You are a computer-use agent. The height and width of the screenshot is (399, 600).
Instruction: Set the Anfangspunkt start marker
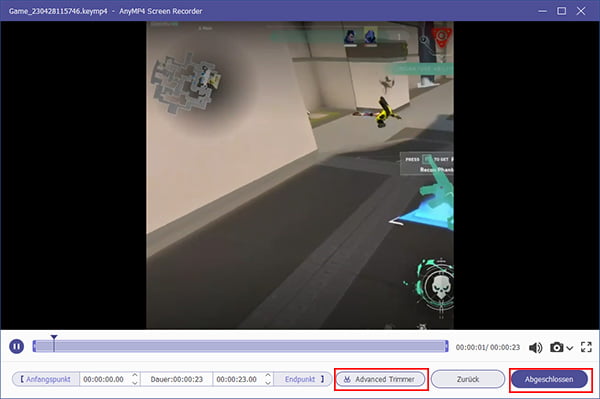[x=46, y=379]
